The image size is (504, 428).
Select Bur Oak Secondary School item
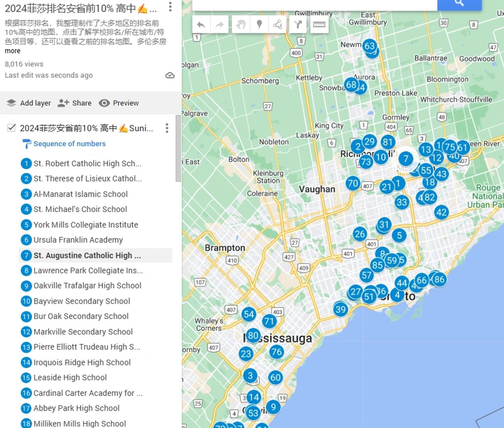tap(96, 316)
